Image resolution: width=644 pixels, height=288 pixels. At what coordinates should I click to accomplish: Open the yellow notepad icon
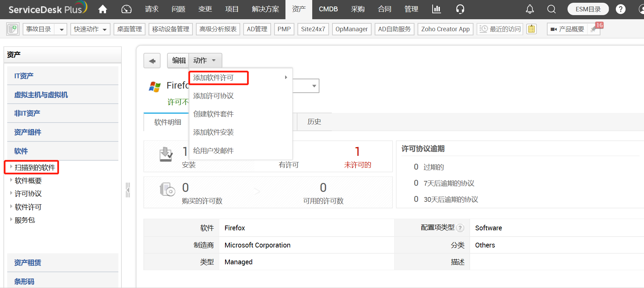tap(531, 29)
